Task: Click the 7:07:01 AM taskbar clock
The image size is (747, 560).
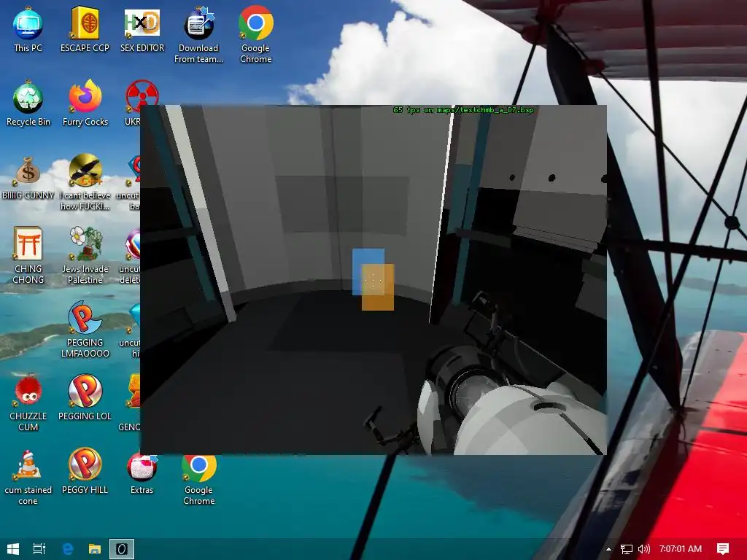Action: tap(681, 549)
